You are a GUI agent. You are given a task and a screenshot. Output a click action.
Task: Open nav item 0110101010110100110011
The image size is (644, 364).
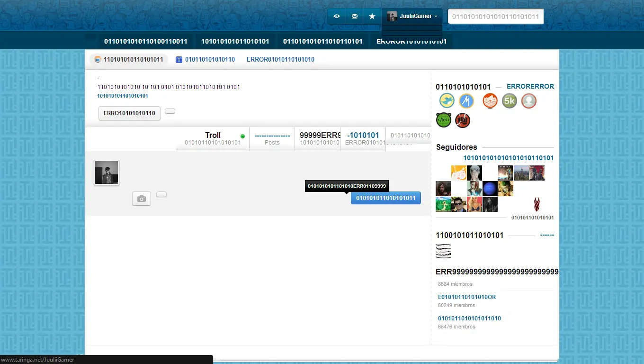[146, 41]
